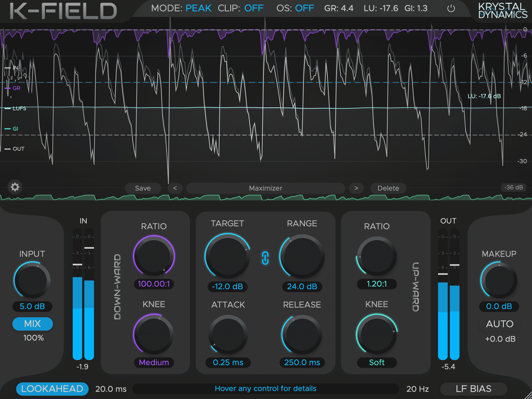
Task: Enable AUTO makeup gain
Action: (500, 324)
